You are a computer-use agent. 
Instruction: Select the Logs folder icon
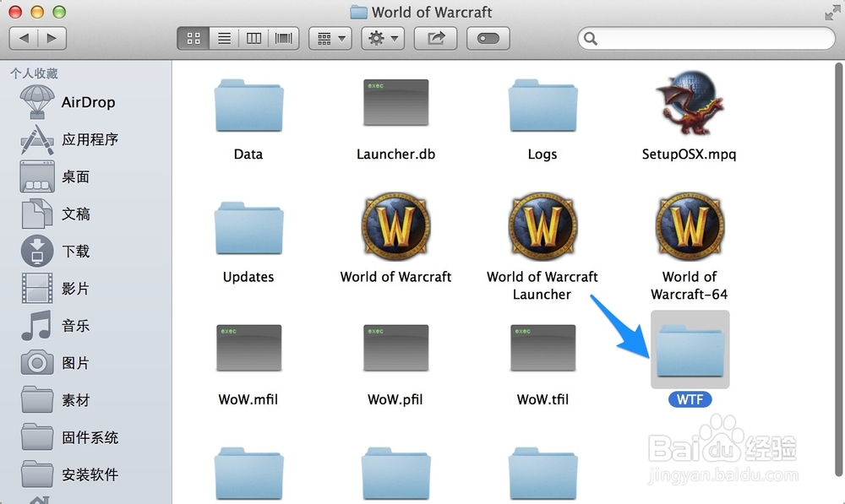(542, 105)
